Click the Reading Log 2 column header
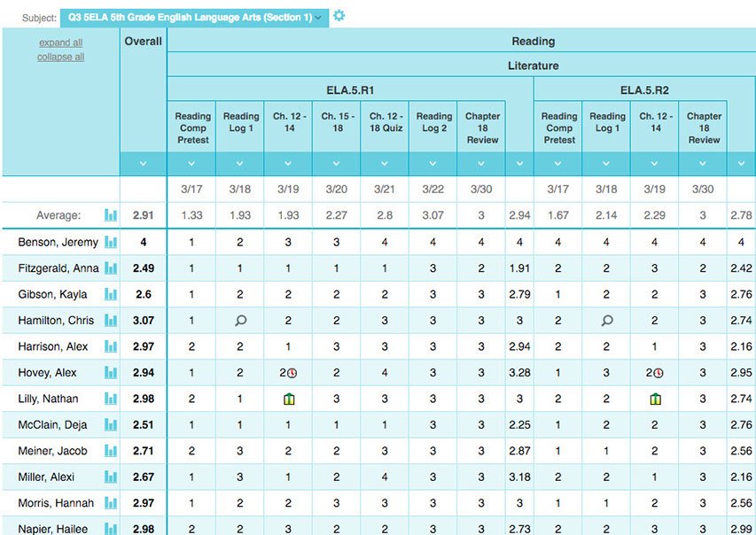The width and height of the screenshot is (756, 535). click(x=434, y=122)
